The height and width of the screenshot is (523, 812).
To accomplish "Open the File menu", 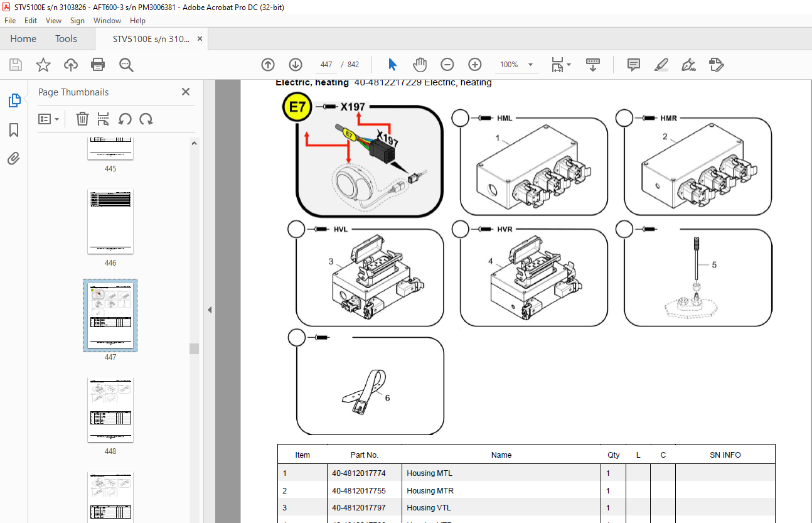I will coord(10,21).
